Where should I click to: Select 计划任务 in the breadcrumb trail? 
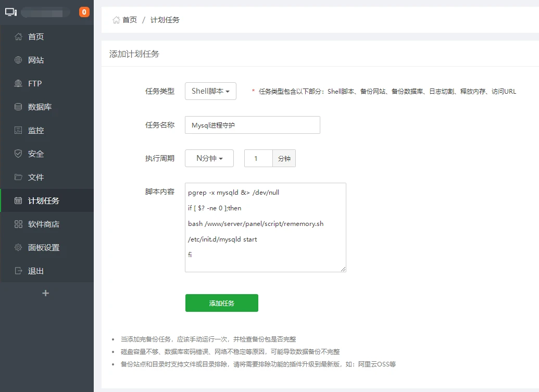165,20
